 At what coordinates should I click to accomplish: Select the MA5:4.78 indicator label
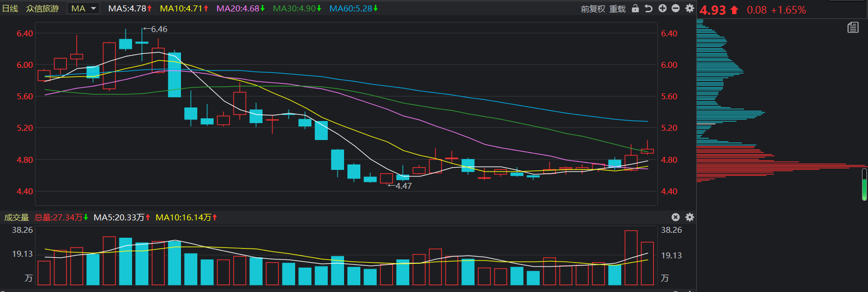[x=130, y=9]
